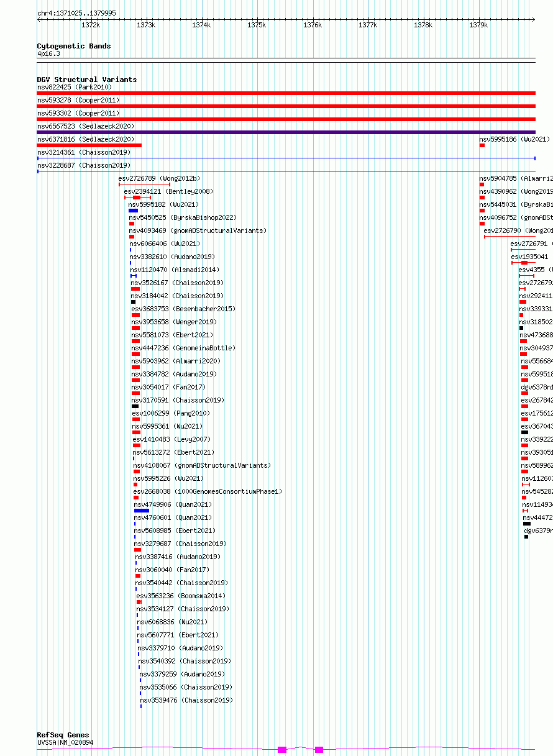Open nsv6371816 (Sedlazeck2020) entry
The width and height of the screenshot is (553, 756).
tap(86, 139)
